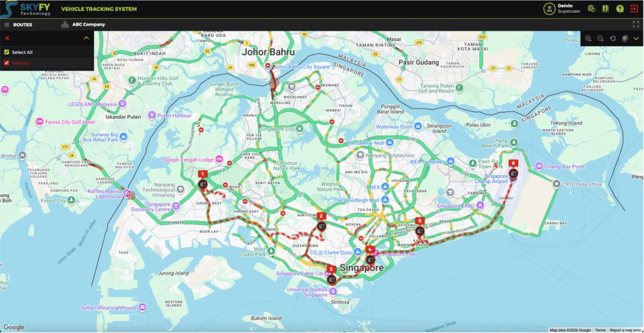The width and height of the screenshot is (644, 333).
Task: Click route stop marker 2
Action: (321, 222)
